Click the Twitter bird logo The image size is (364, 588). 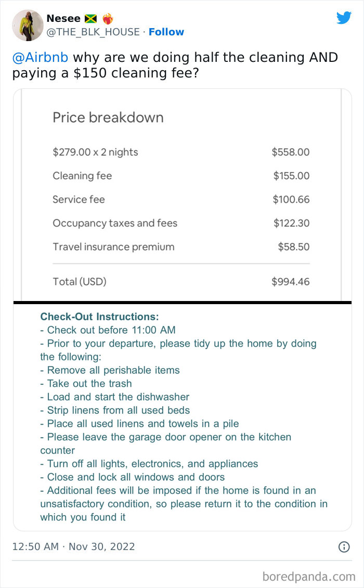(x=344, y=18)
